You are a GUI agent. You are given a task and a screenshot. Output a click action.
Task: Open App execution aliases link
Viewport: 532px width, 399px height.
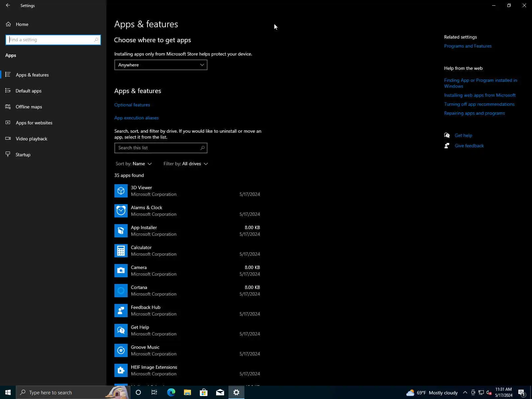coord(136,118)
